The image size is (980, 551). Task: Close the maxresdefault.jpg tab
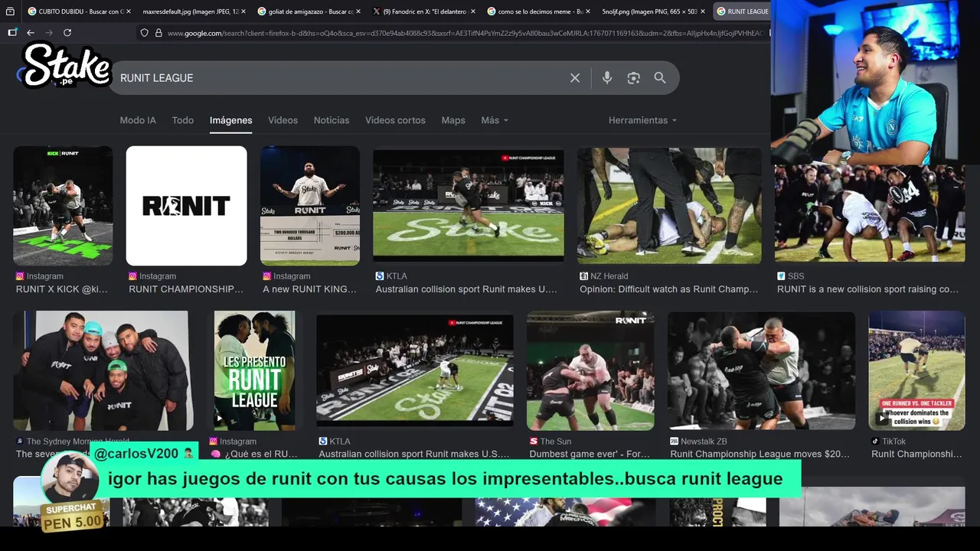pyautogui.click(x=243, y=11)
